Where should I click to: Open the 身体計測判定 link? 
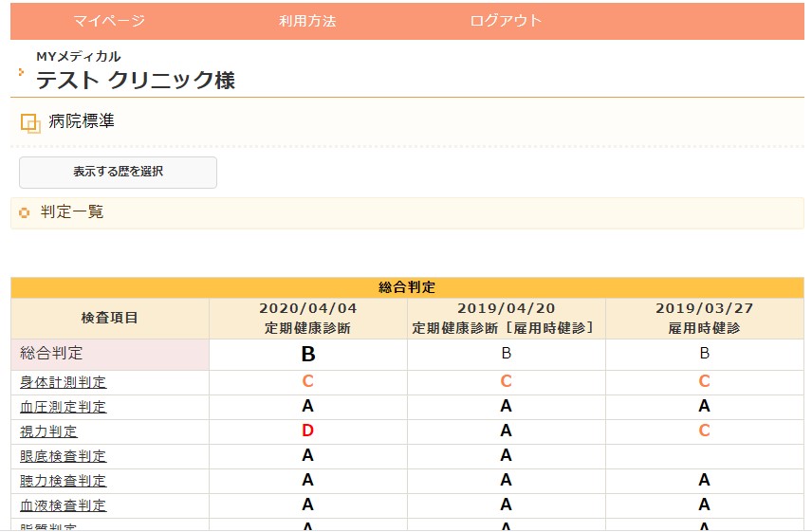point(64,382)
